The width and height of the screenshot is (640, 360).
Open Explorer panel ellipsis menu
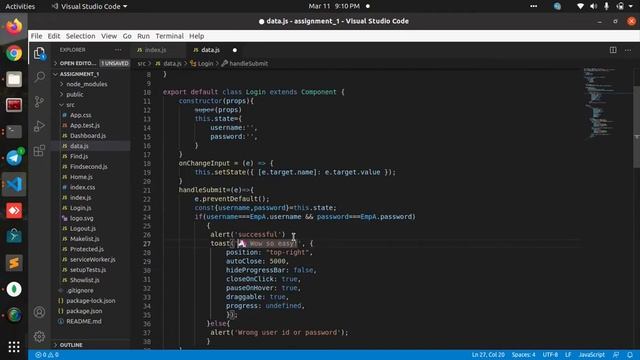click(x=118, y=50)
